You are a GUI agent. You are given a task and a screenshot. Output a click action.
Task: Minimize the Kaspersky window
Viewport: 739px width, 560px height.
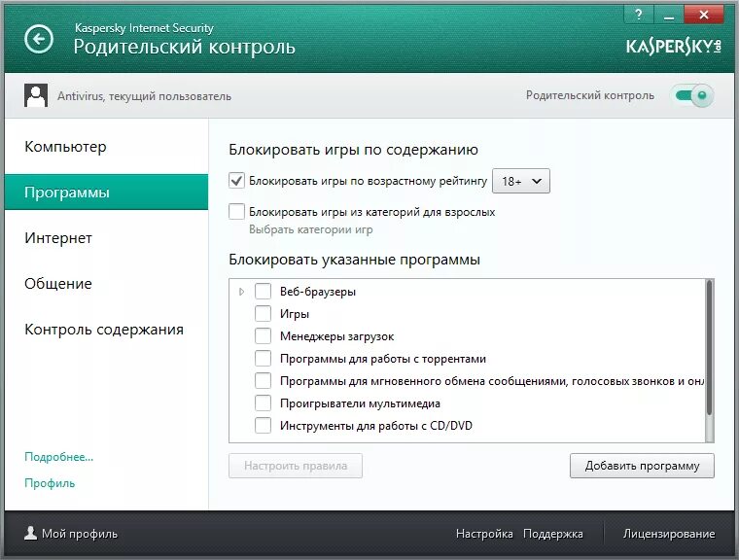[x=668, y=15]
